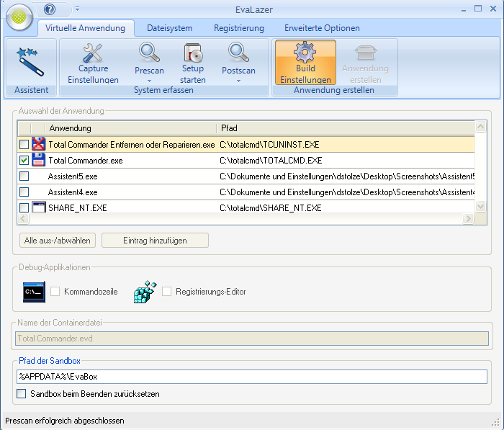Viewport: 504px width, 430px height.
Task: Click the round EvaLazer application orb
Action: [19, 17]
